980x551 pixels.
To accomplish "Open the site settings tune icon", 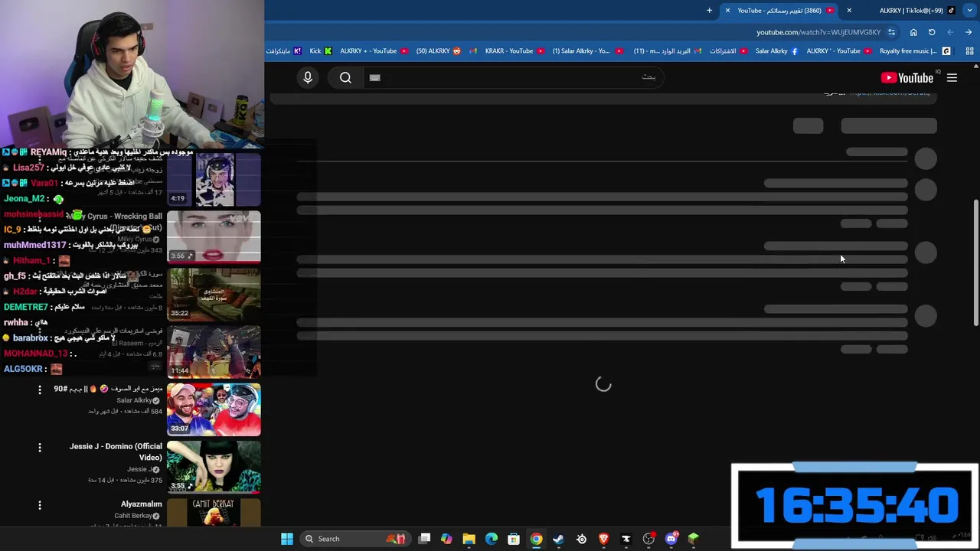I will point(891,32).
